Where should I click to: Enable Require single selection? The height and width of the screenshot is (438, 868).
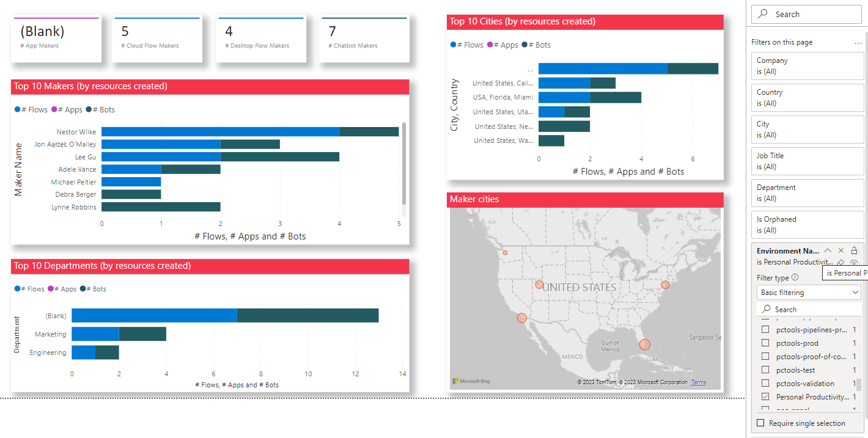click(760, 423)
